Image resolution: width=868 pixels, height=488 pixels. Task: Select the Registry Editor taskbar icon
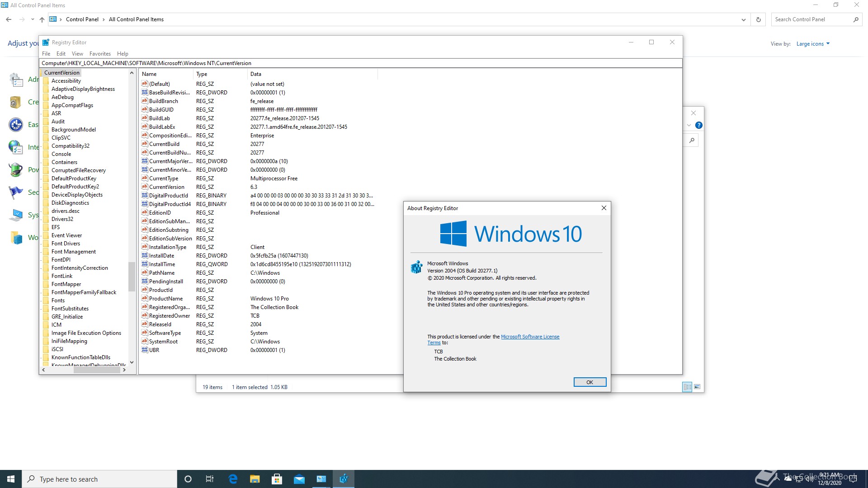coord(344,479)
